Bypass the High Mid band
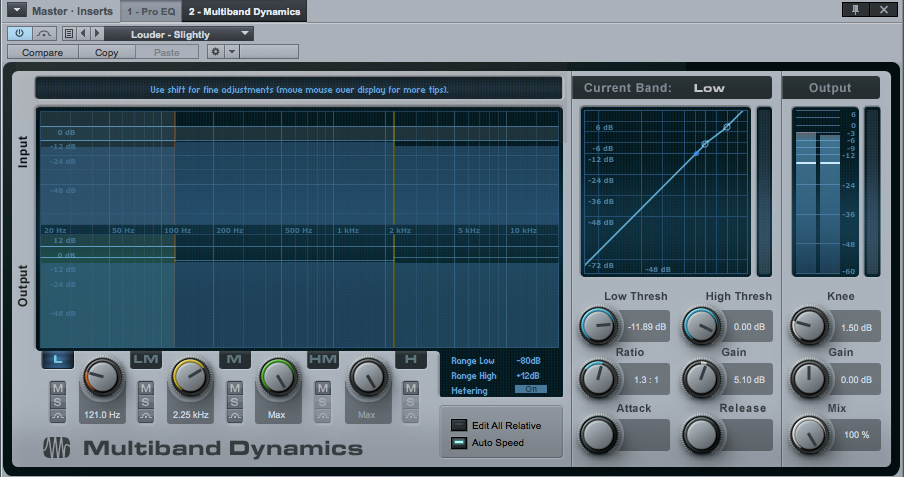The width and height of the screenshot is (904, 477). pos(323,415)
